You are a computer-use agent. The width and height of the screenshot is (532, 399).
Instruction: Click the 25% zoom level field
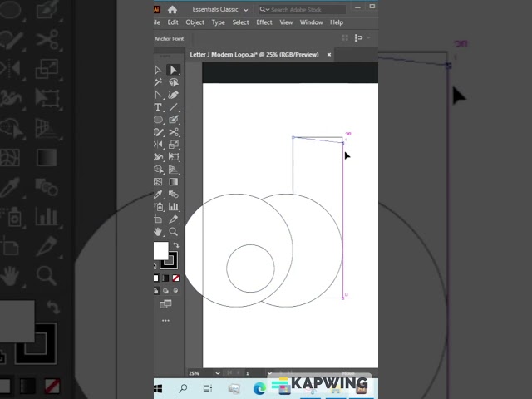click(x=200, y=373)
